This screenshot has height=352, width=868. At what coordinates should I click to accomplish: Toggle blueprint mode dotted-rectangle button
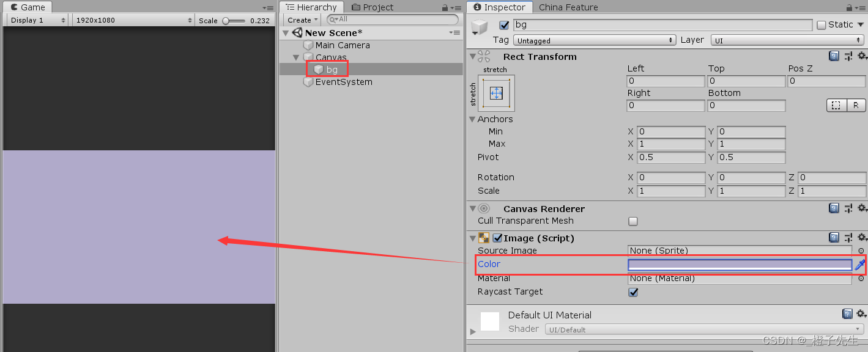click(836, 105)
